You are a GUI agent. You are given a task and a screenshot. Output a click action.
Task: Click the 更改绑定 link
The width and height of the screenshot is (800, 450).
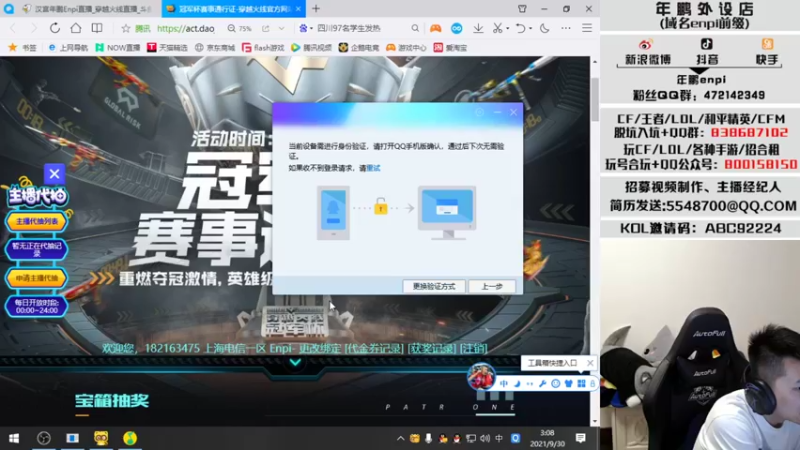point(321,348)
